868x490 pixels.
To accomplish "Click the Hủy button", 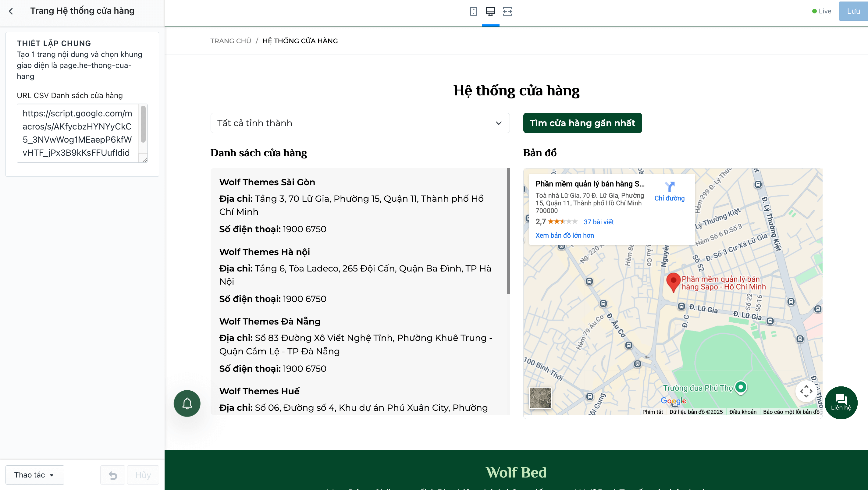I will click(143, 475).
